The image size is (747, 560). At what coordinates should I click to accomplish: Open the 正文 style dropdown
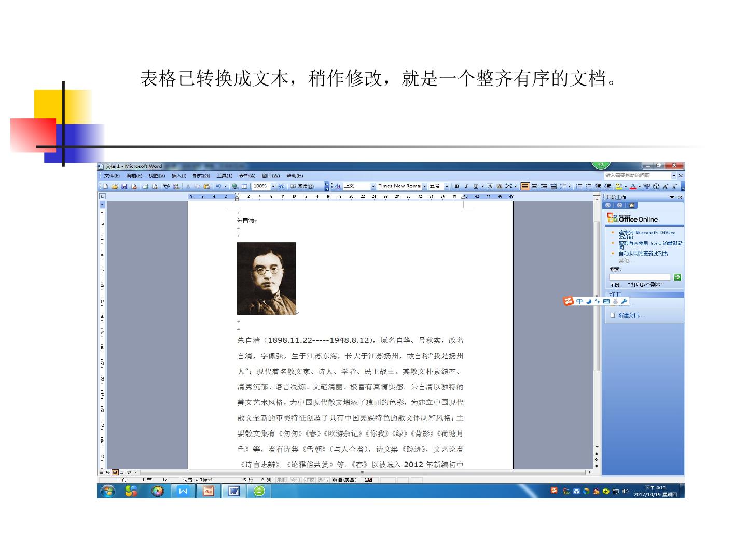click(x=373, y=186)
